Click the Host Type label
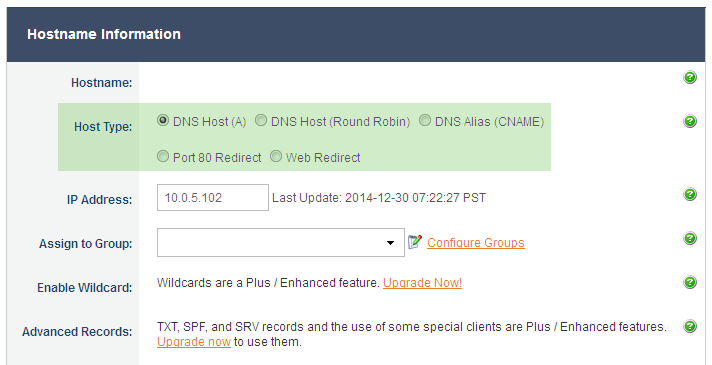 click(x=103, y=127)
